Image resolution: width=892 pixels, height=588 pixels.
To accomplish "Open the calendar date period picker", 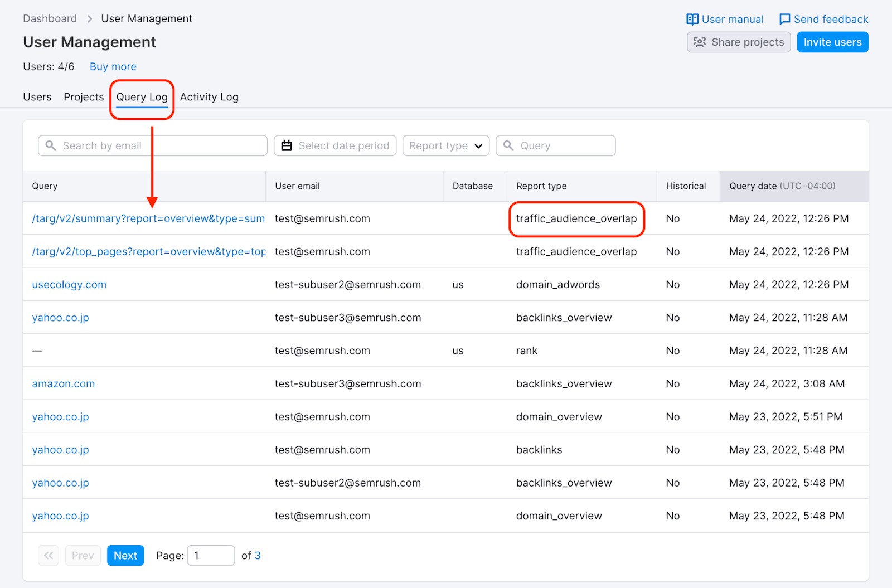I will pyautogui.click(x=287, y=145).
